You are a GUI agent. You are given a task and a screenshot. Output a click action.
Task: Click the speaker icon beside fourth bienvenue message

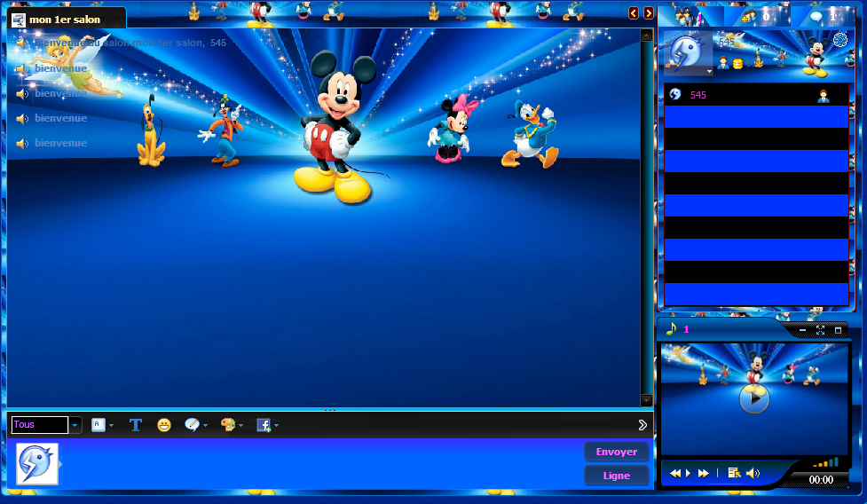click(22, 118)
